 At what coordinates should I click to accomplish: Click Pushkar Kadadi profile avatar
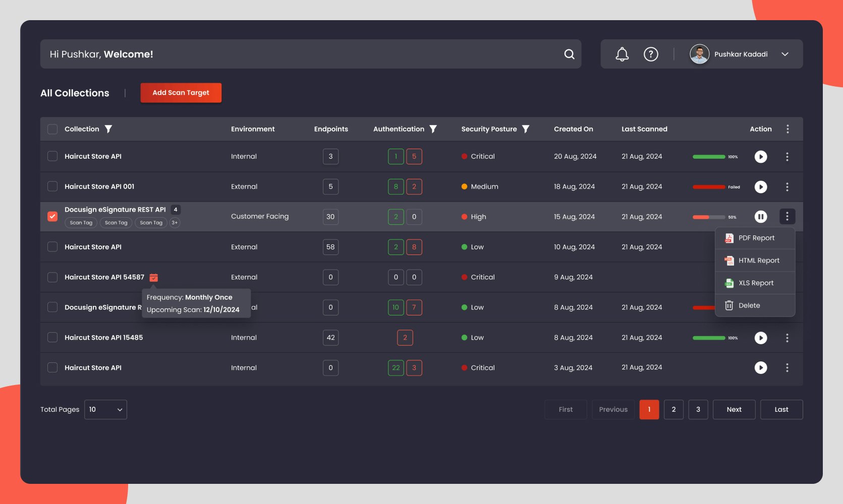(699, 54)
